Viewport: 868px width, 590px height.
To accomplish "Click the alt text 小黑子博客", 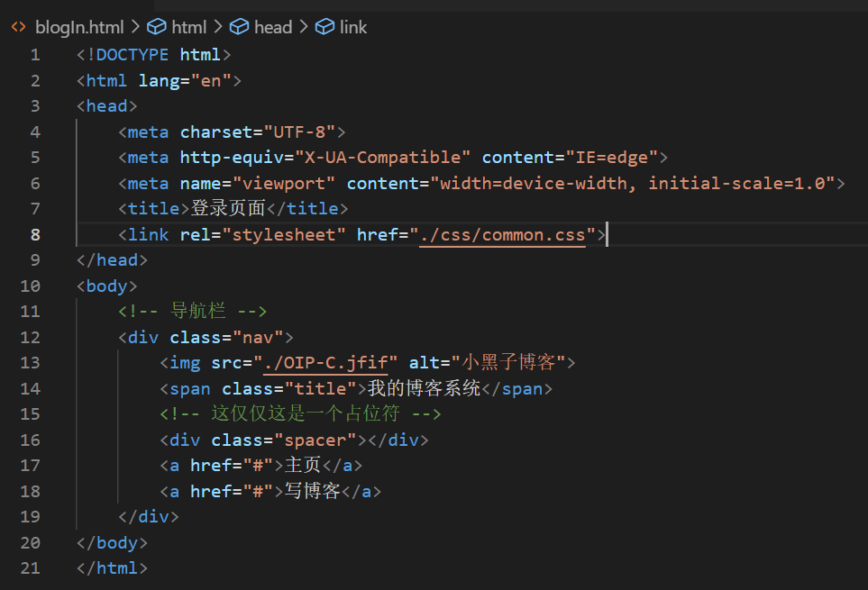I will (508, 363).
